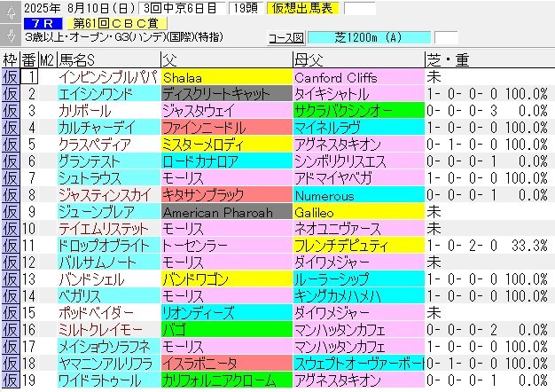Select horse ポッドベイダー
This screenshot has height=392, width=555.
point(109,313)
